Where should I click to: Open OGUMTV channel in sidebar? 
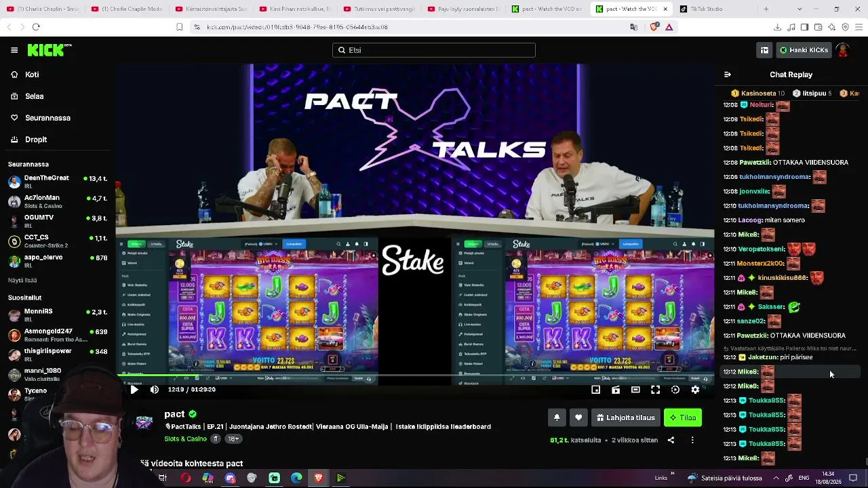(58, 221)
